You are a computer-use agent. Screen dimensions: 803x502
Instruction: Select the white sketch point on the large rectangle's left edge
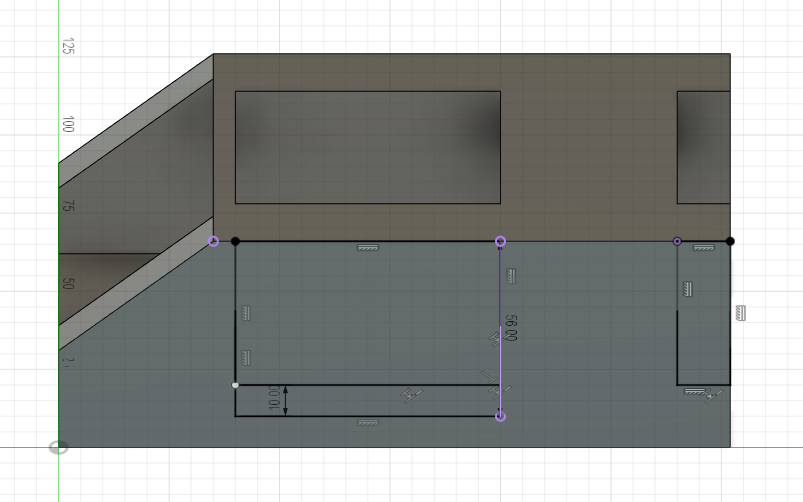click(x=235, y=385)
